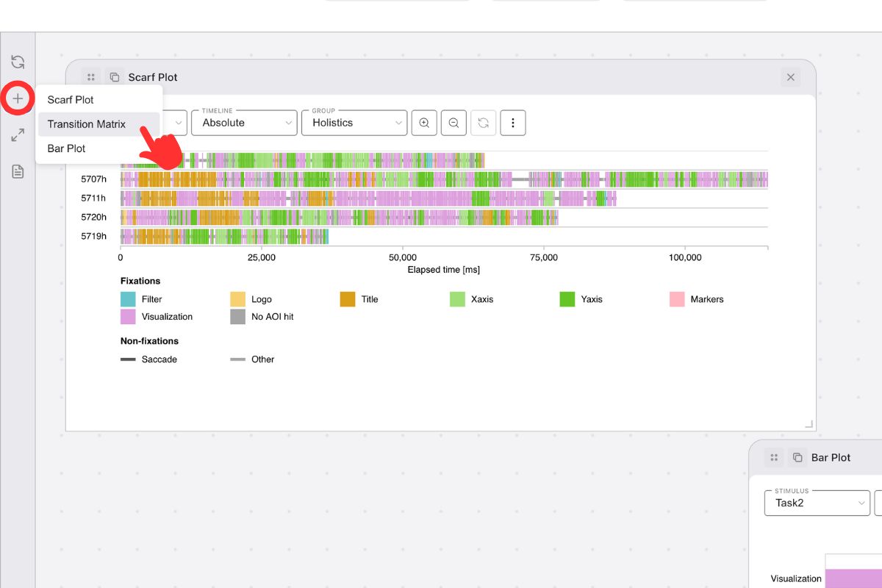Open the Timeline dropdown set to Absolute
Screen dimensions: 882x588
[x=244, y=123]
